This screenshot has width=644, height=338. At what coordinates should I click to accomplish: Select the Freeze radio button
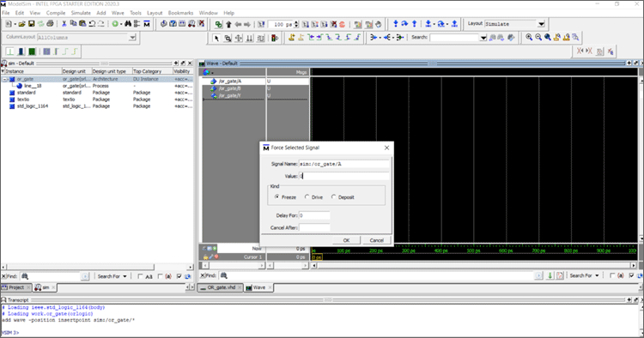276,197
